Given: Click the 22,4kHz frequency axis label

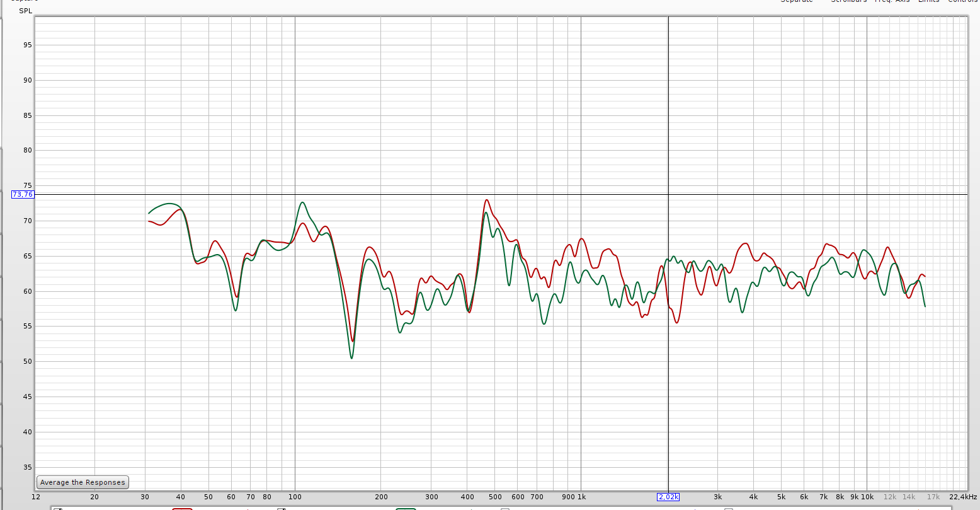Looking at the screenshot, I should coord(964,497).
